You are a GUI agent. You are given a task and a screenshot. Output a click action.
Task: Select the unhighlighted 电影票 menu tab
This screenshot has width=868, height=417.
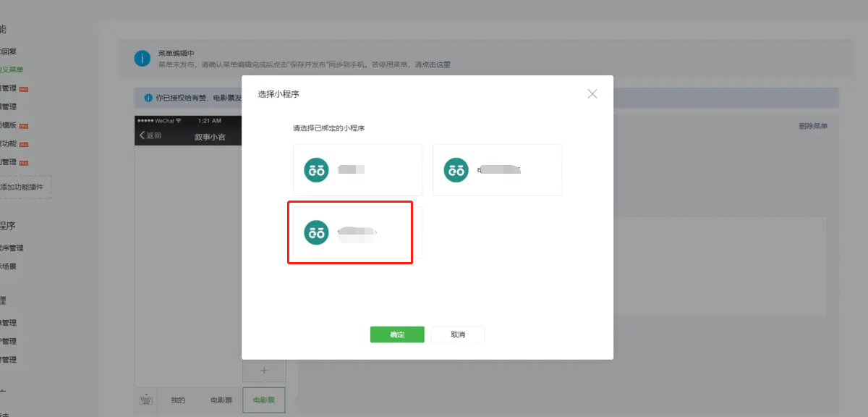[x=221, y=400]
